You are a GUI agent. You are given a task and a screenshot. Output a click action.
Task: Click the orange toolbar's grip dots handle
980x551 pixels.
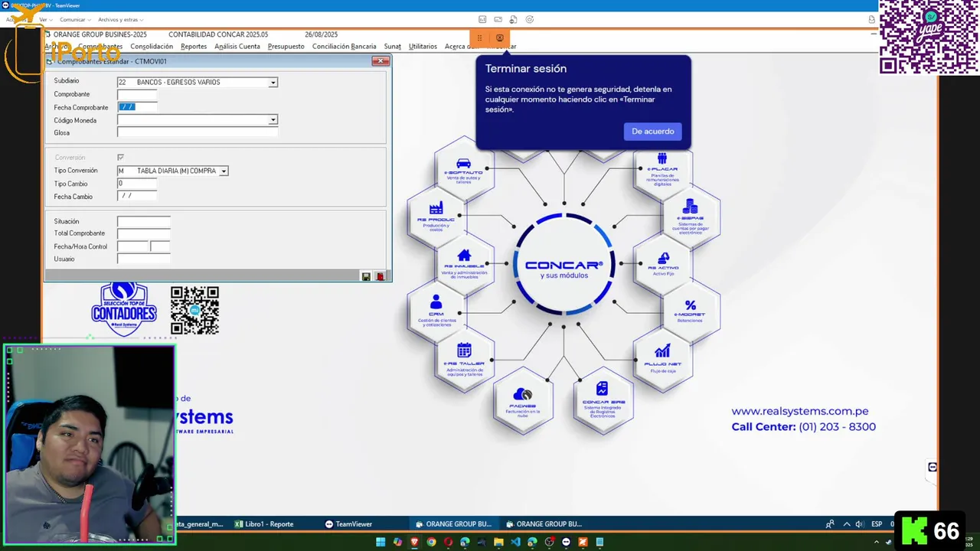coord(479,37)
